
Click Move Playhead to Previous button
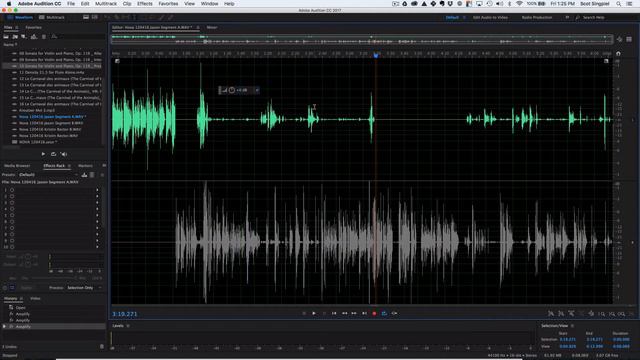[x=334, y=313]
